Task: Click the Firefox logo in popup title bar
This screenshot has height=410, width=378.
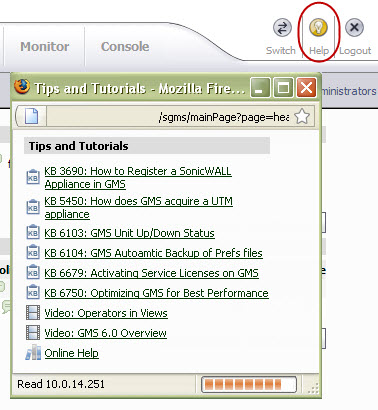Action: coord(22,87)
